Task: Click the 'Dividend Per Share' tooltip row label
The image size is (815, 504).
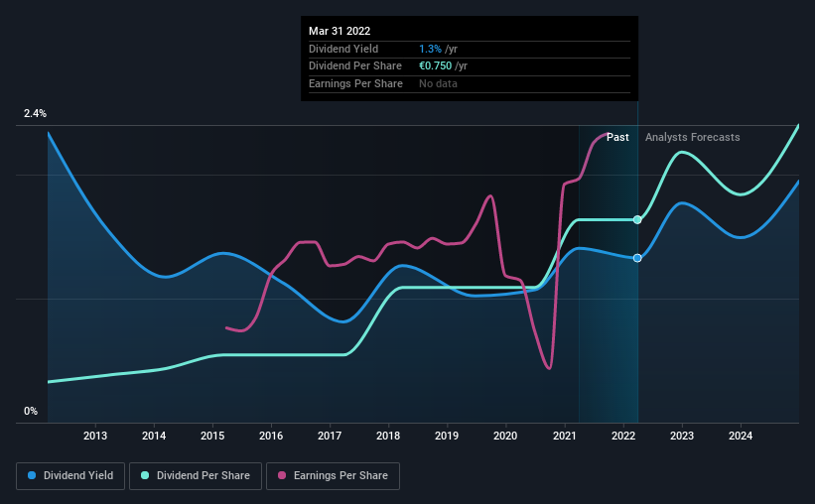Action: (355, 66)
